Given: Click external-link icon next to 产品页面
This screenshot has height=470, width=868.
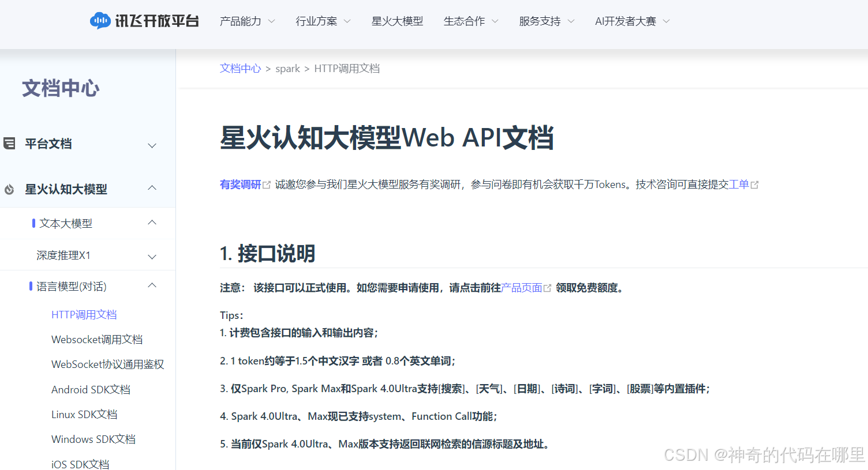Looking at the screenshot, I should (547, 288).
